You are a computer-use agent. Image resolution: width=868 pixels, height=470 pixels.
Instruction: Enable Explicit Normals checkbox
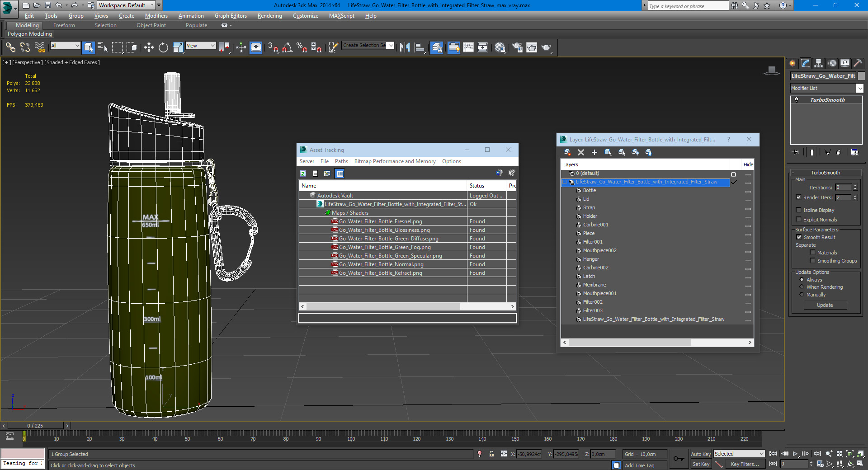pyautogui.click(x=798, y=219)
